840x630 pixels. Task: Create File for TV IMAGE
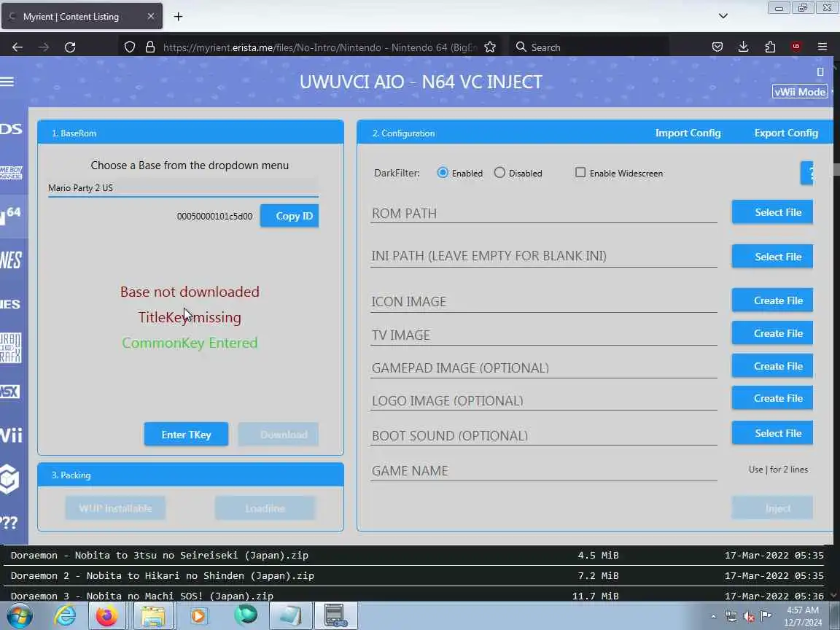(x=772, y=333)
